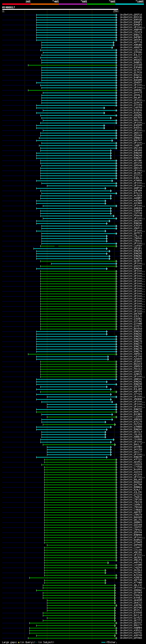Click label UniRef100_A9TTY8
Screen dimensions: 146x644
click(x=131, y=42)
